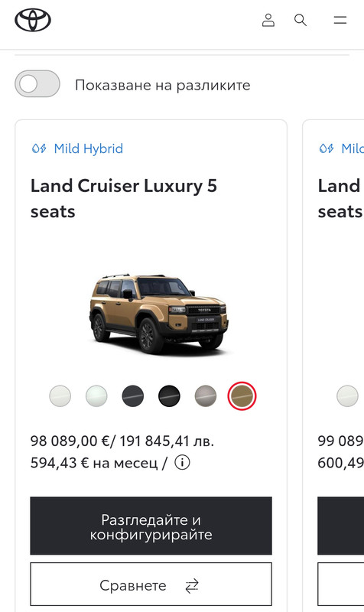Pick the bronze grey color swatch
The image size is (364, 612).
[x=206, y=396]
